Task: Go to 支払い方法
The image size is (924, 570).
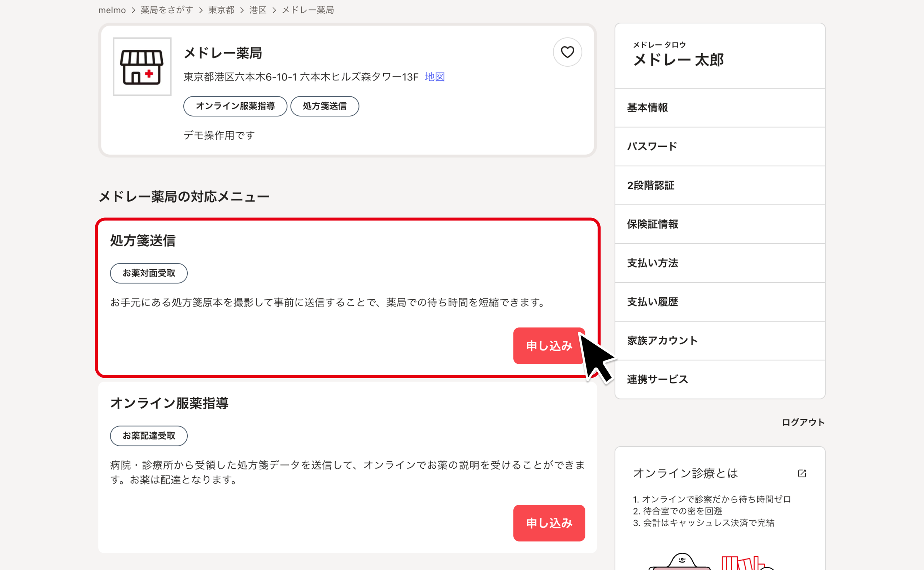Action: point(652,263)
